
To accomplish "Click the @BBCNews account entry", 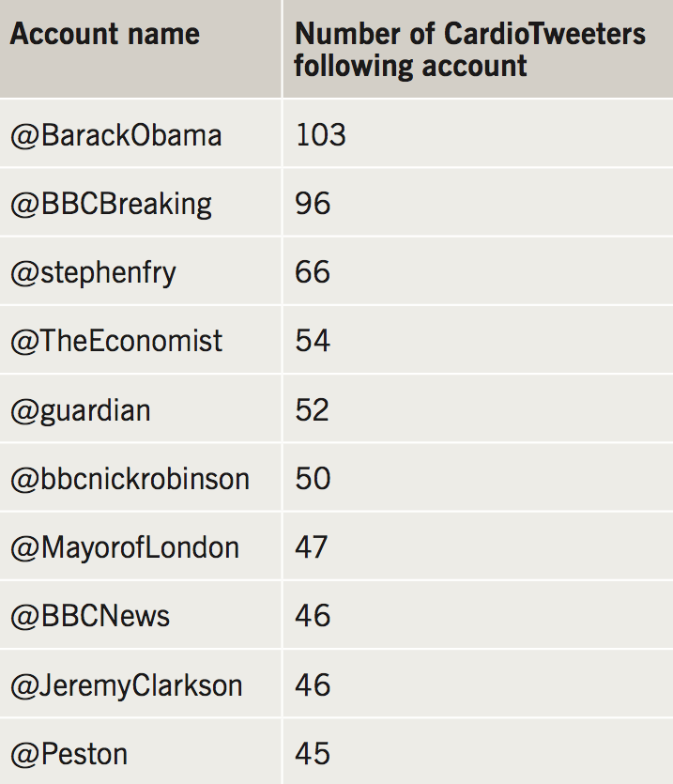I will (x=90, y=616).
